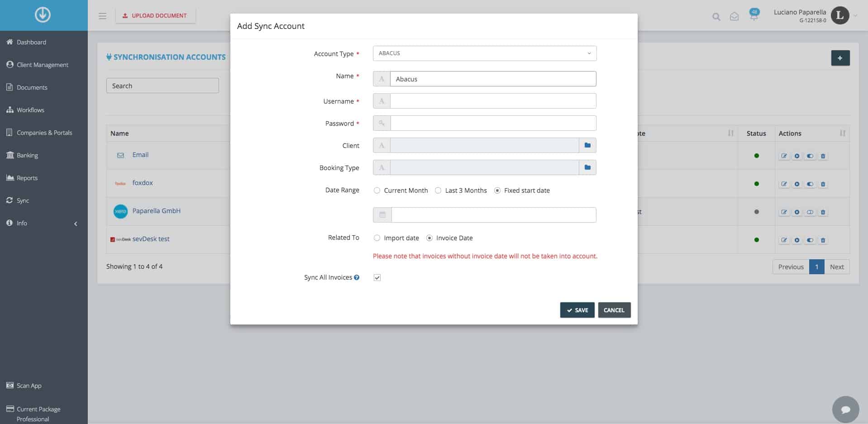The height and width of the screenshot is (424, 868).
Task: Delete the sevDesk test account row
Action: (823, 240)
